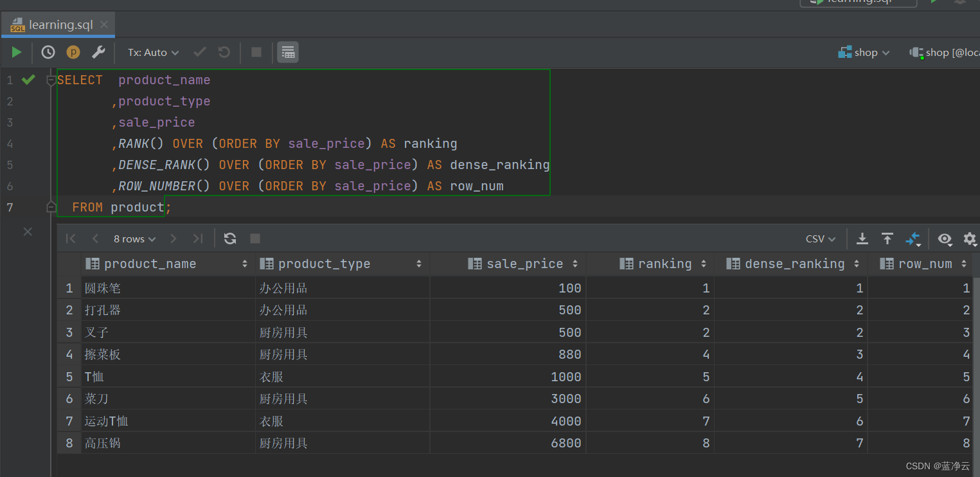Switch to the learning.sql tab
Viewport: 980px width, 477px height.
55,24
